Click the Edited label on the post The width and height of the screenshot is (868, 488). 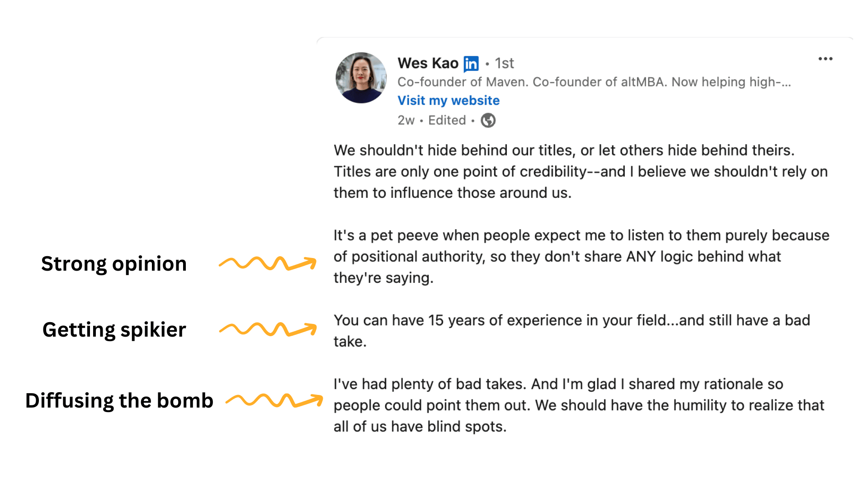[x=447, y=120]
